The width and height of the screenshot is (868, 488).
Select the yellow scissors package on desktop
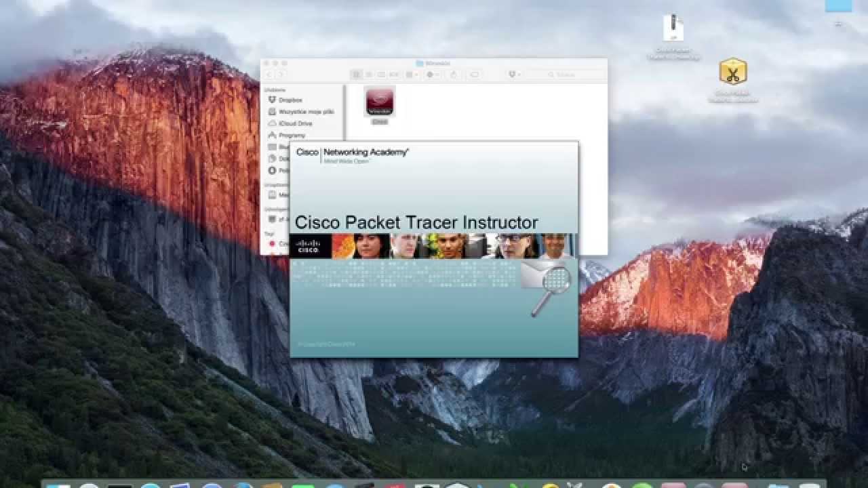(x=733, y=71)
